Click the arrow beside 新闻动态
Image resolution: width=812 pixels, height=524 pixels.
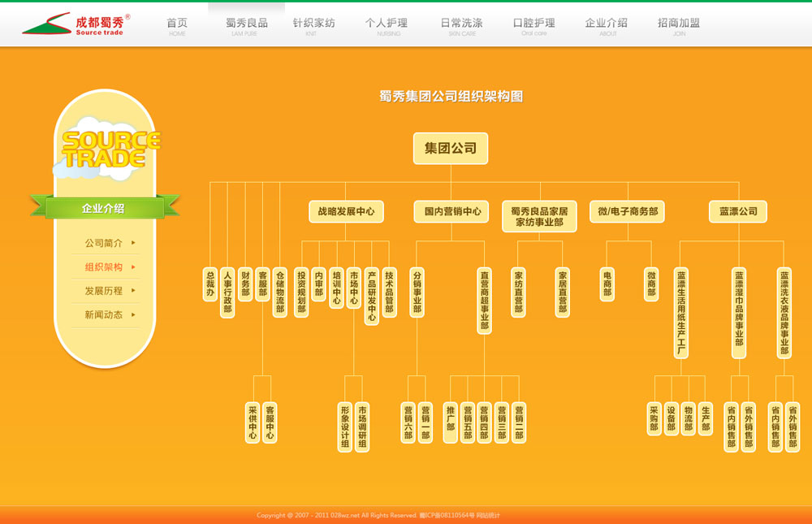133,315
